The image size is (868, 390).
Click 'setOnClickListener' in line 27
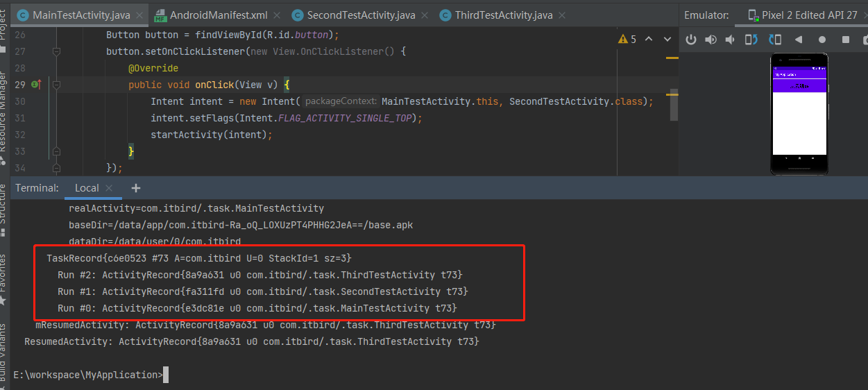pyautogui.click(x=194, y=51)
